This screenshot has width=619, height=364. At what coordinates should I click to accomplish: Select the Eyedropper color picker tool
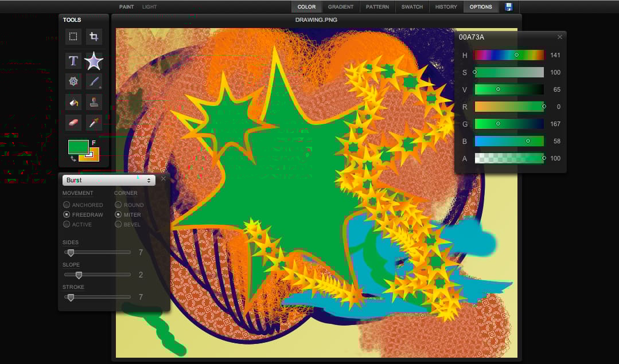(94, 123)
